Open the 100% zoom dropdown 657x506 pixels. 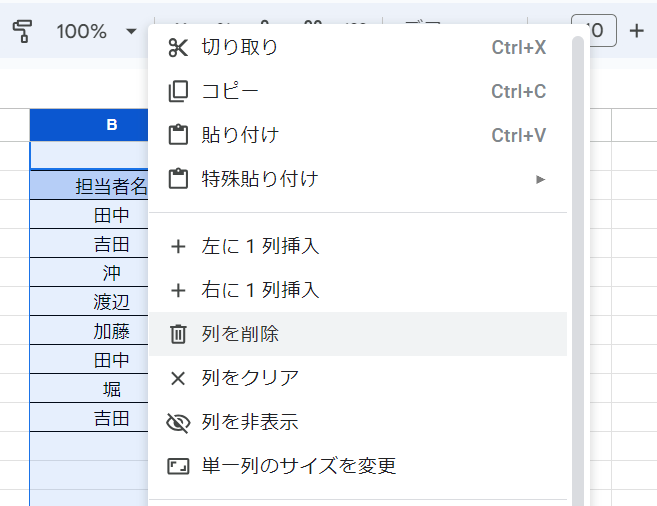pyautogui.click(x=96, y=31)
